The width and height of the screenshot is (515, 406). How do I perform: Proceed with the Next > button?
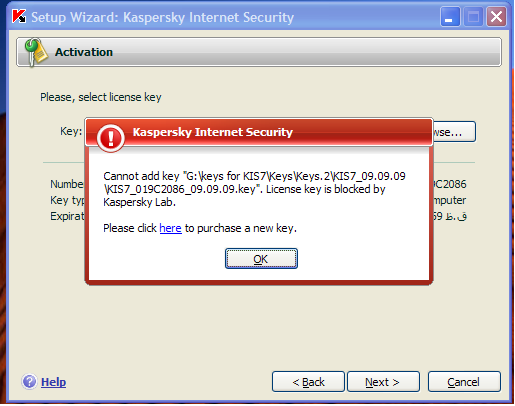coord(383,382)
